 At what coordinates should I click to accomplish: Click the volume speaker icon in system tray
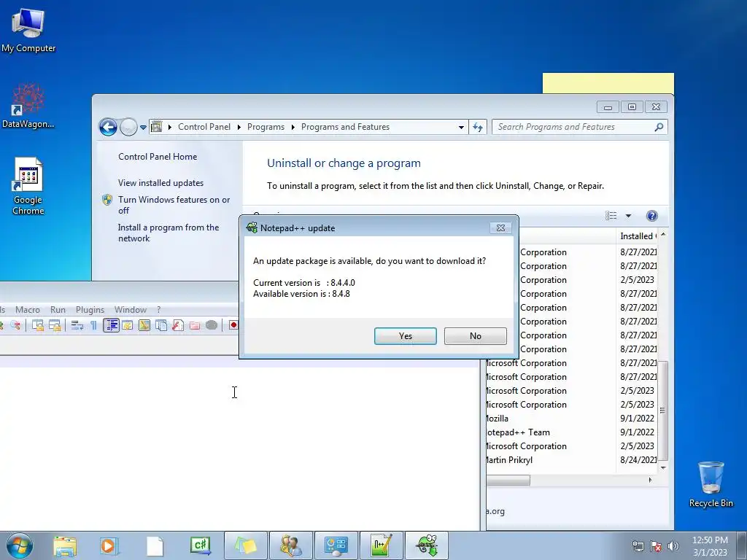673,546
